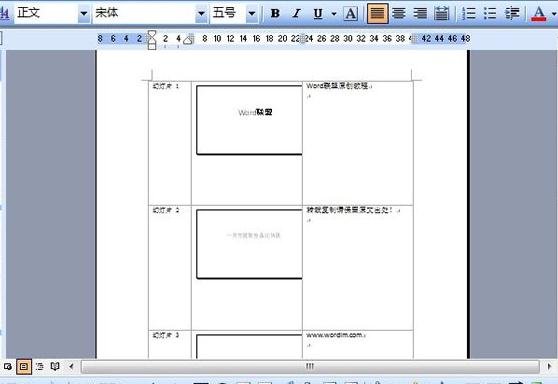Click the highlighted justify alignment button

tap(377, 14)
